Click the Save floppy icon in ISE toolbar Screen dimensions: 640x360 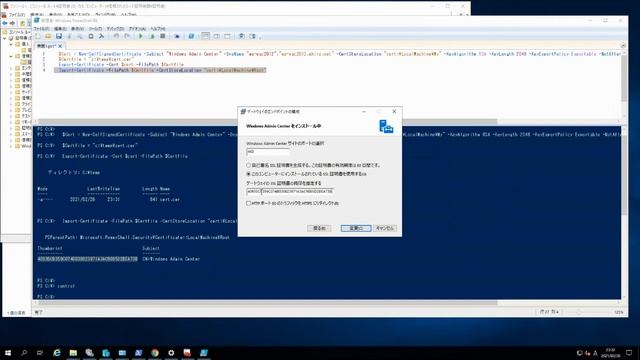(x=59, y=36)
